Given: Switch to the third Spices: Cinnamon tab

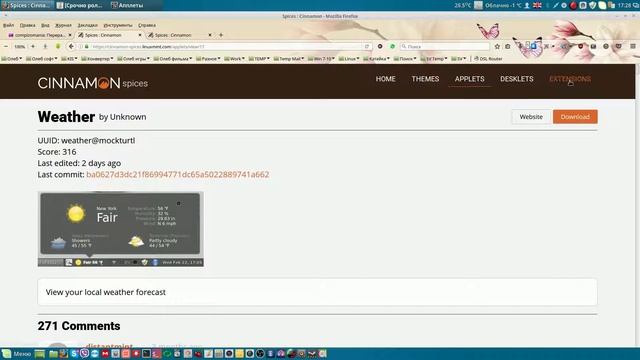Looking at the screenshot, I should [x=179, y=35].
